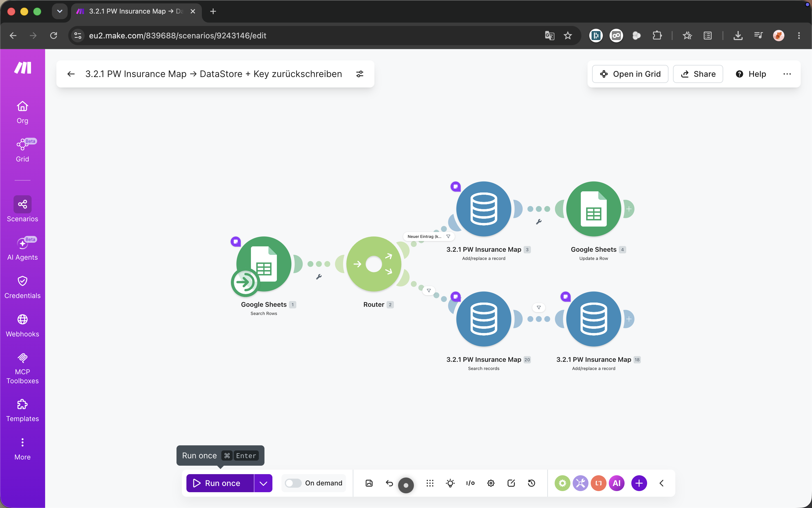The width and height of the screenshot is (812, 508).
Task: Select Google Sheets Update a Row module
Action: click(x=593, y=209)
